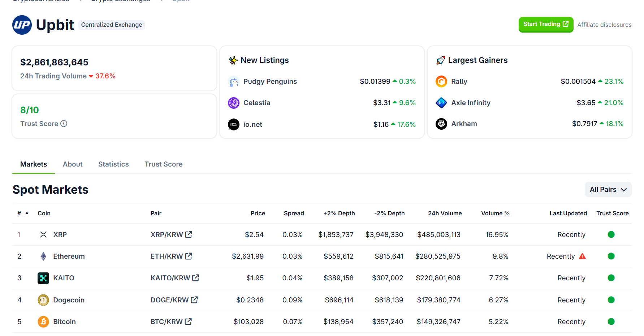Image resolution: width=644 pixels, height=336 pixels.
Task: Open external link icon beside BTC/KRW
Action: tap(188, 322)
